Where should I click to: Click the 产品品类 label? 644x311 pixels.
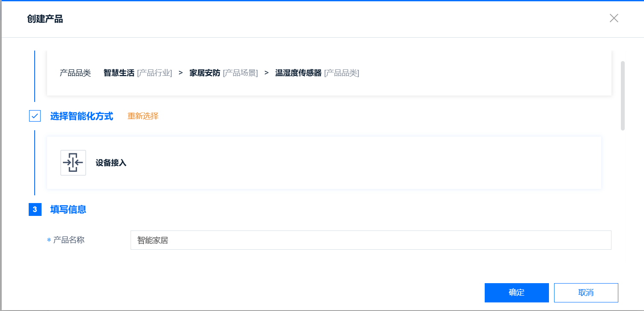[75, 73]
